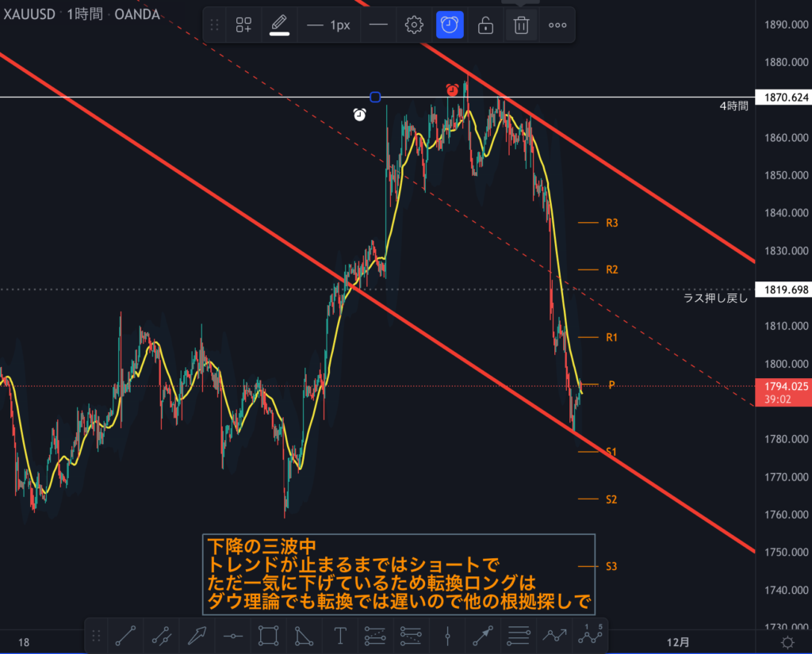The height and width of the screenshot is (654, 812).
Task: Click the 1890.000 price scale value
Action: pos(786,25)
